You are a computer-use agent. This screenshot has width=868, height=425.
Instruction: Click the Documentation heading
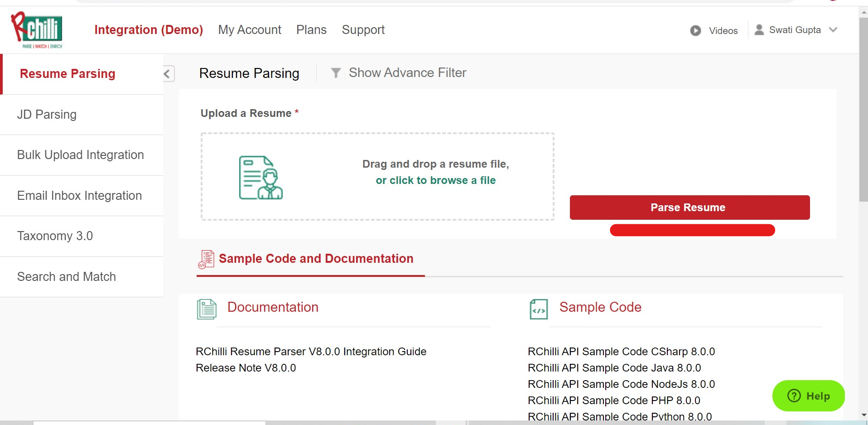pos(273,307)
